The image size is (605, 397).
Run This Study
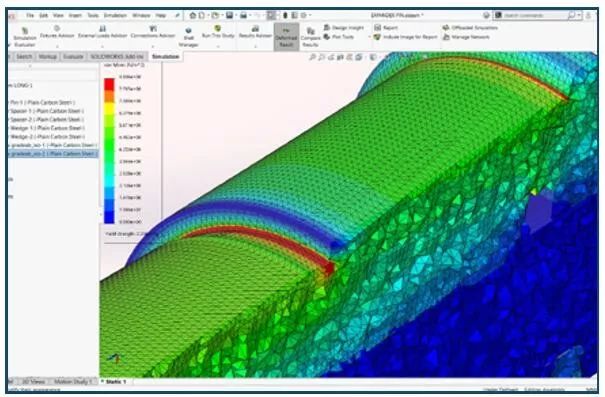coord(218,32)
